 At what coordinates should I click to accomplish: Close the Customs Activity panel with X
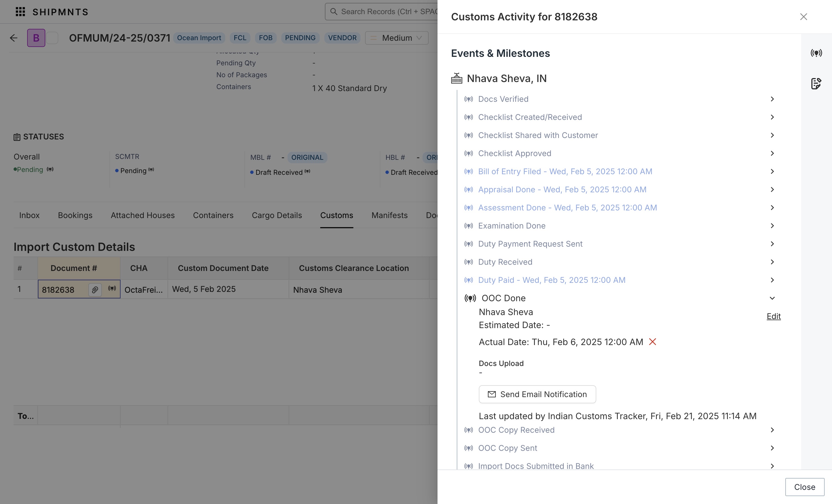coord(804,16)
